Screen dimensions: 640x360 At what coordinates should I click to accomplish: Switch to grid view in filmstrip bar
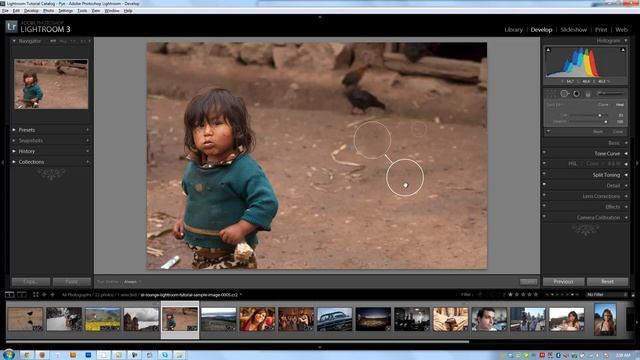(x=36, y=294)
